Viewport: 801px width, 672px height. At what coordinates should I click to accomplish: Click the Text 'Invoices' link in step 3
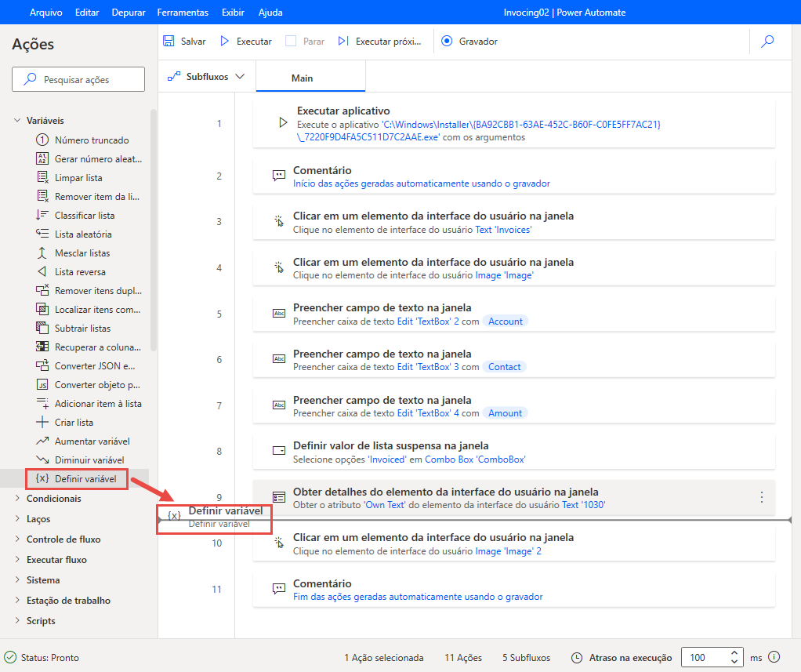503,230
